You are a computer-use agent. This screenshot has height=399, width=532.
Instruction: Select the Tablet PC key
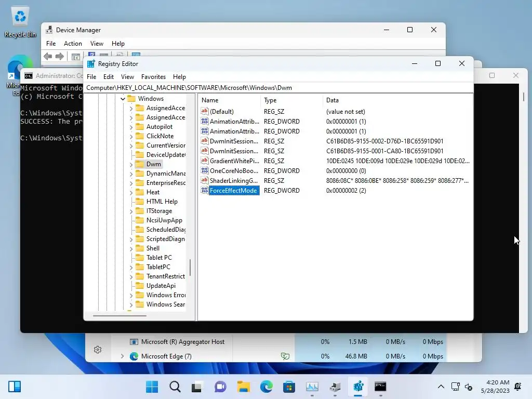pyautogui.click(x=159, y=258)
